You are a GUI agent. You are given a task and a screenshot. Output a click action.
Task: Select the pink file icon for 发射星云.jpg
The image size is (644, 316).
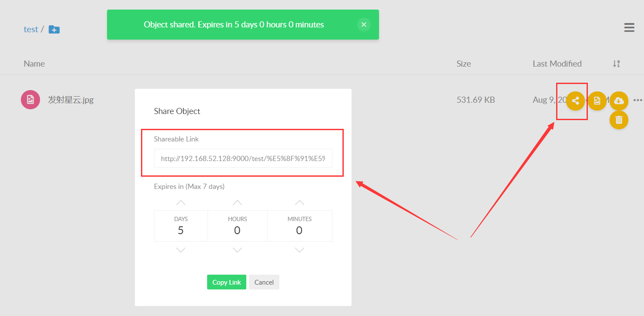coord(30,100)
